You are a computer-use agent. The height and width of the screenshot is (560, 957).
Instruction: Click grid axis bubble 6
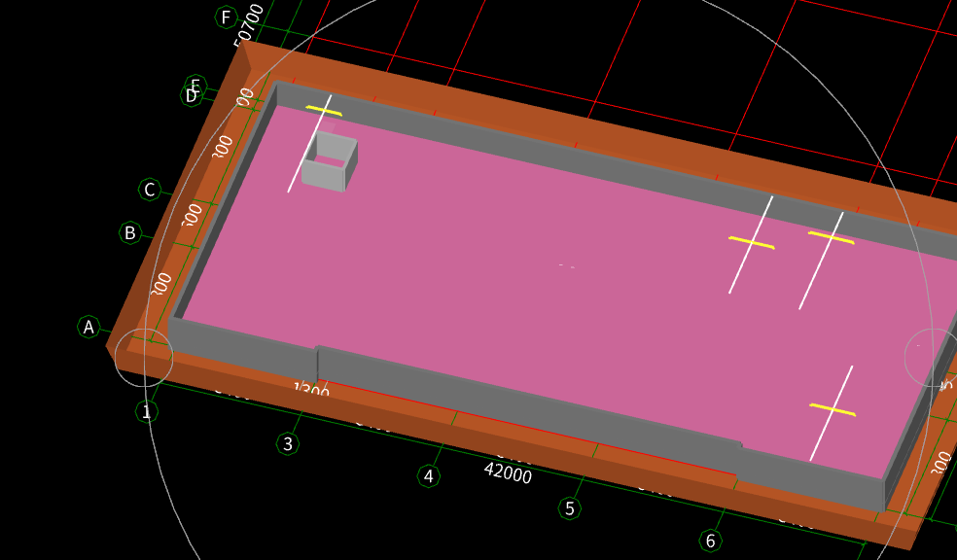[x=710, y=541]
